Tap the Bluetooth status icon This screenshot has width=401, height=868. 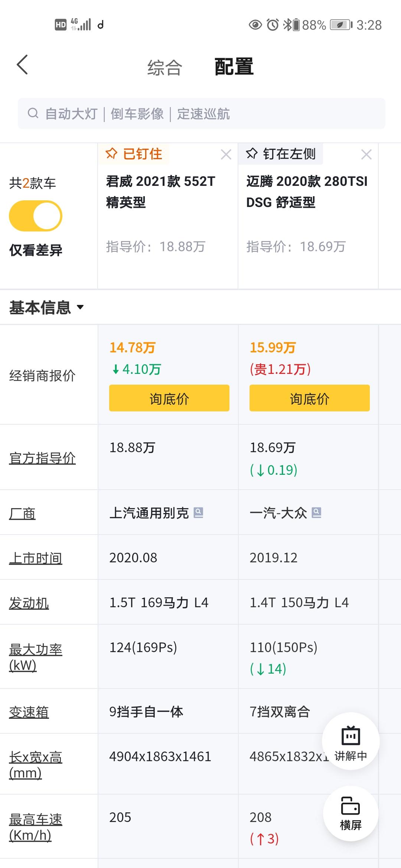(x=287, y=25)
